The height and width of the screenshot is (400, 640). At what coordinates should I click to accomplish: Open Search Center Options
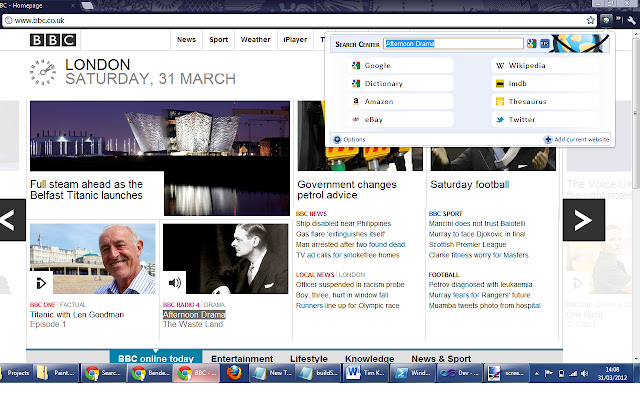[350, 139]
